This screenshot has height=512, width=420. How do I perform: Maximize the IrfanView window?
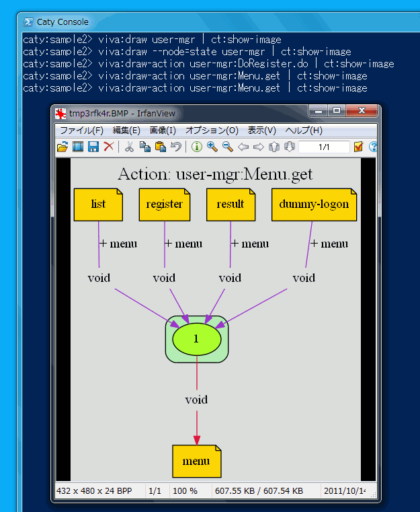[x=337, y=111]
